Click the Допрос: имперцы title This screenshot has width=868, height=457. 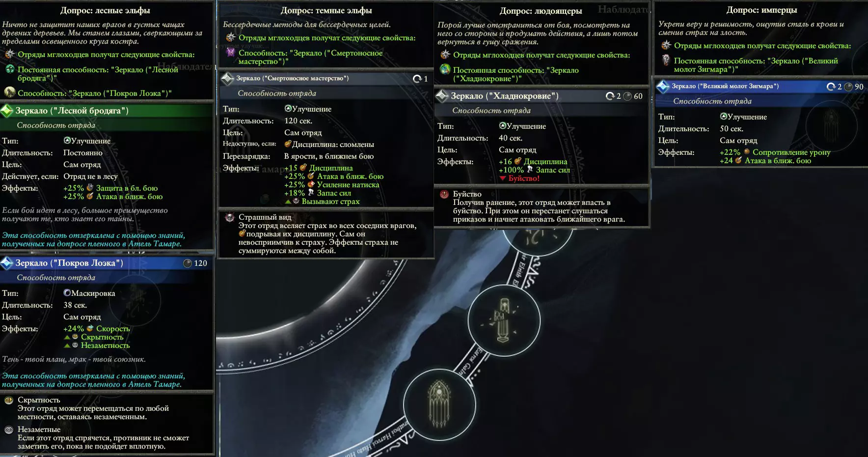tap(761, 10)
